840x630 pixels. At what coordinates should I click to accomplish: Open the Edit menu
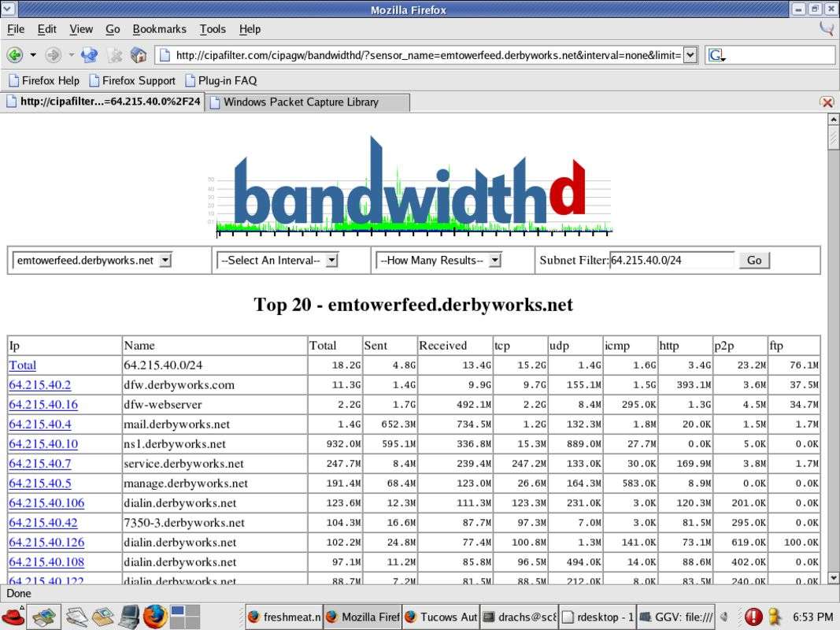tap(46, 29)
